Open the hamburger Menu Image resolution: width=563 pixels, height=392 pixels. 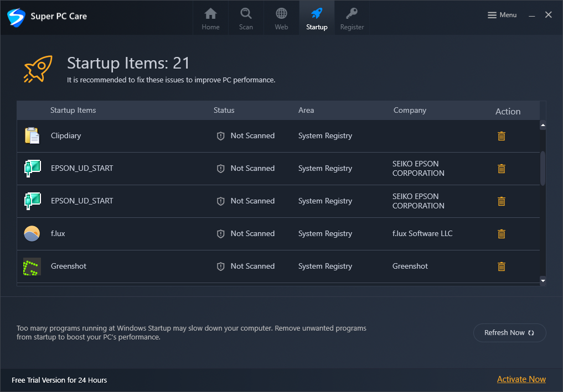pos(502,15)
